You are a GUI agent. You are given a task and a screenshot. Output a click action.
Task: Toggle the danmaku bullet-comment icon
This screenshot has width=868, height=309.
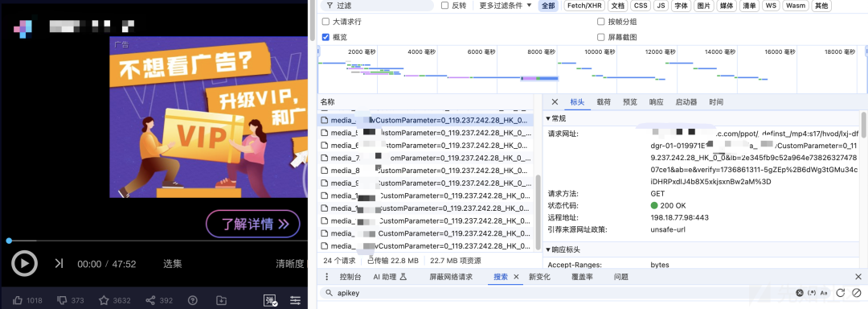(x=271, y=300)
